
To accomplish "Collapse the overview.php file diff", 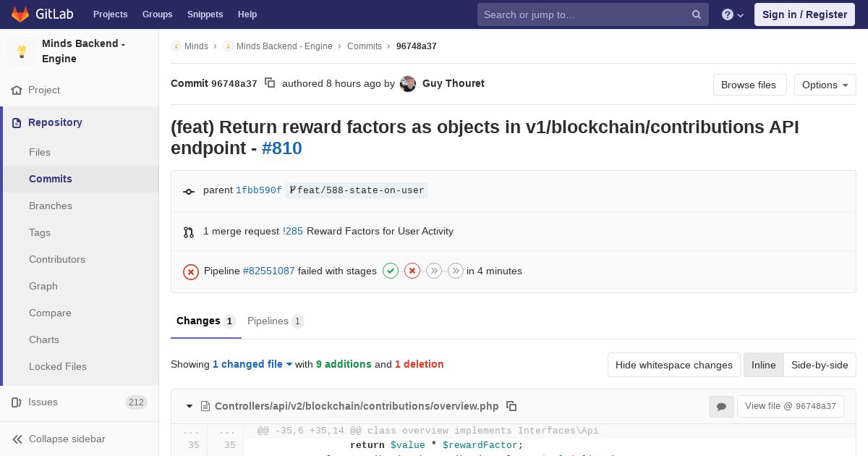I will [x=190, y=406].
